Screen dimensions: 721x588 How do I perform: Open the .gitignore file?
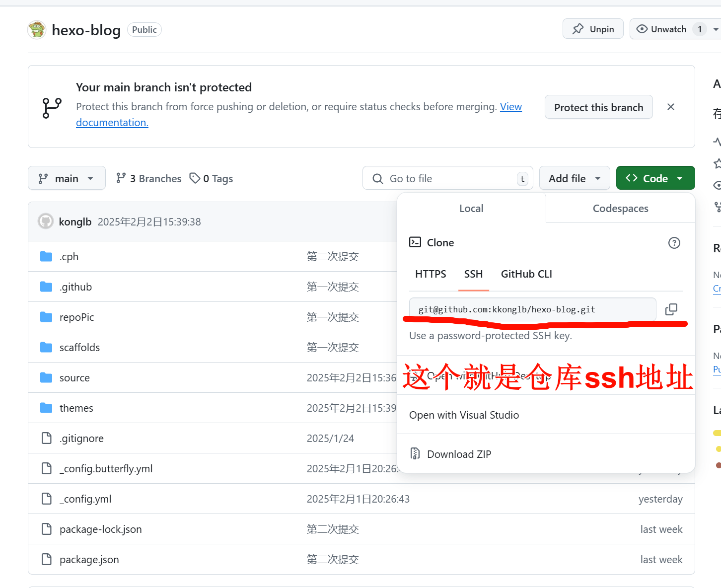pyautogui.click(x=81, y=439)
